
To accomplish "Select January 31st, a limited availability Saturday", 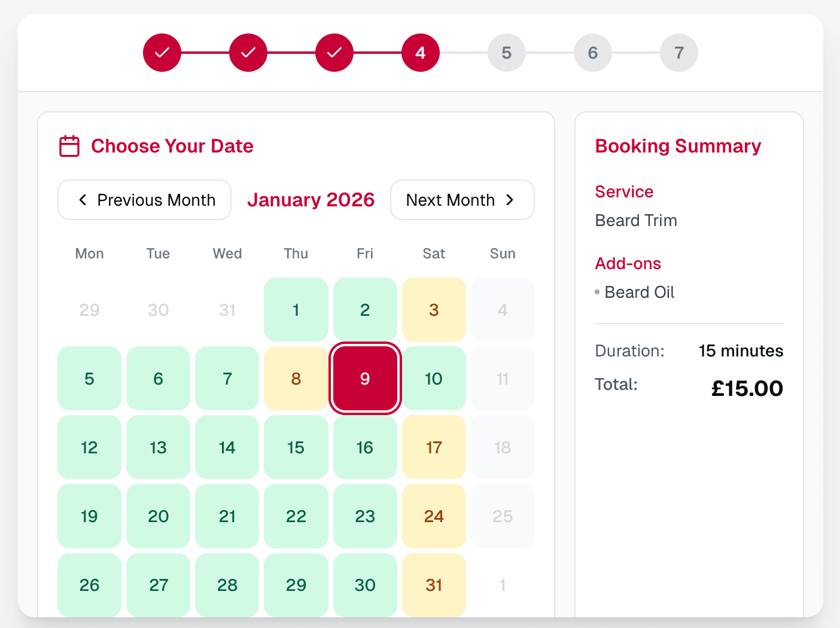I will [x=434, y=585].
